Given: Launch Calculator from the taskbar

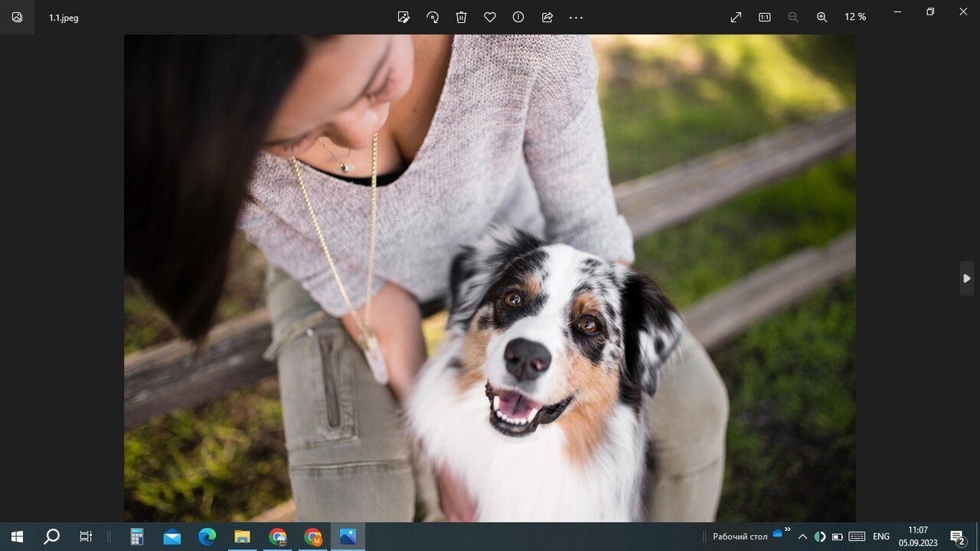Looking at the screenshot, I should point(137,536).
